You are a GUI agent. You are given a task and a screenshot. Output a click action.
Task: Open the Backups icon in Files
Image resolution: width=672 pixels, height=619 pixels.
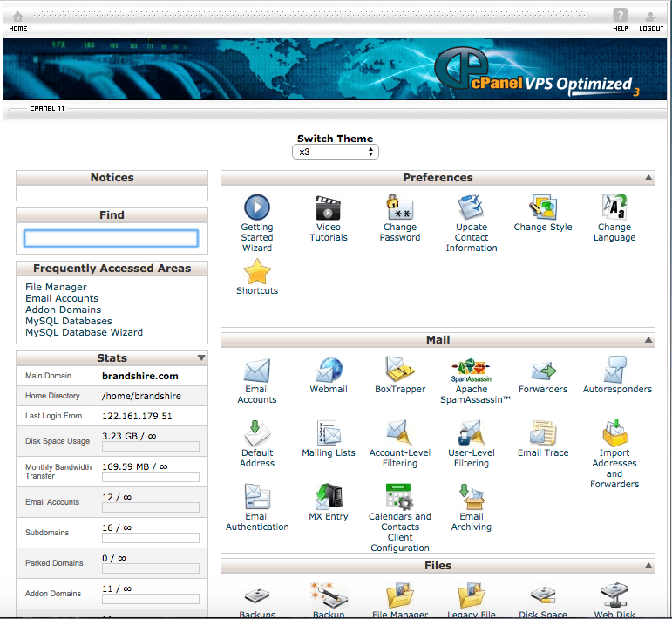point(257,595)
